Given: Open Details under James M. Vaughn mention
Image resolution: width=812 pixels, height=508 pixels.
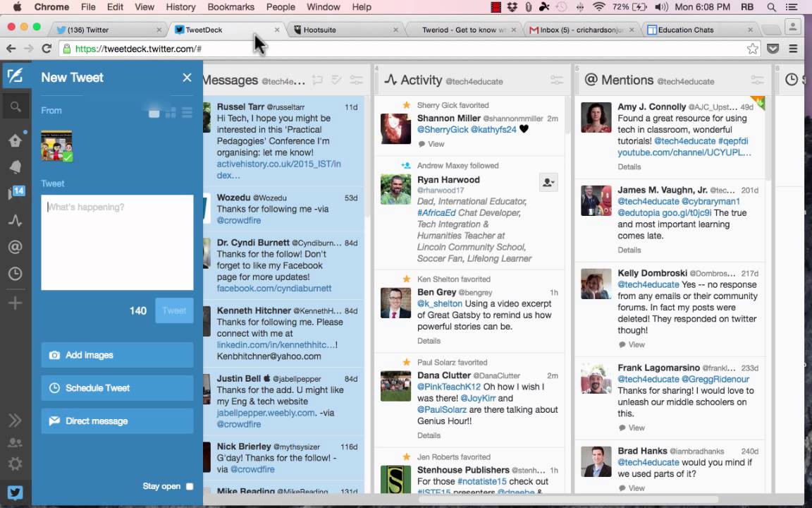Looking at the screenshot, I should [629, 250].
